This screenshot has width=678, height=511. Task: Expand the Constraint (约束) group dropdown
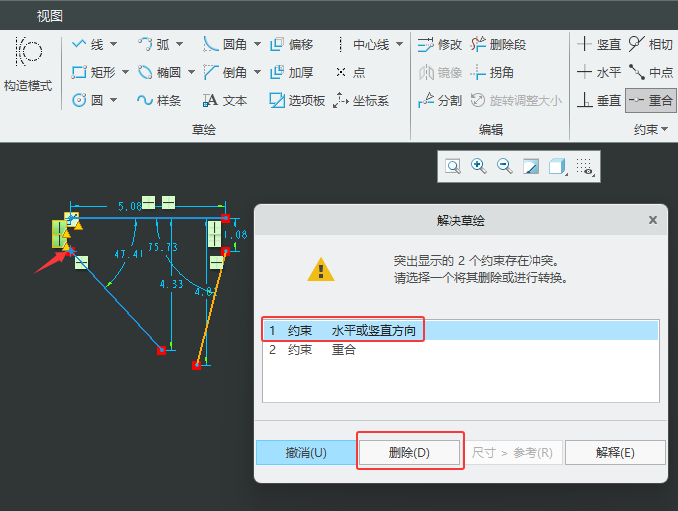pyautogui.click(x=651, y=129)
